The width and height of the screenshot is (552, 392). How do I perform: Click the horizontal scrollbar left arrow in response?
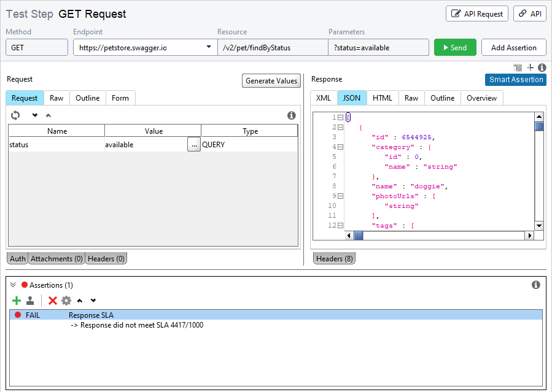(x=349, y=236)
